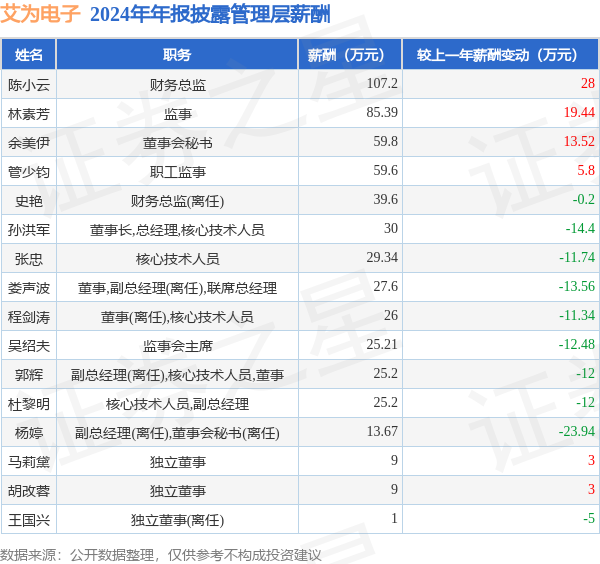Click salary value 107.2
600x564 pixels.
pos(382,83)
